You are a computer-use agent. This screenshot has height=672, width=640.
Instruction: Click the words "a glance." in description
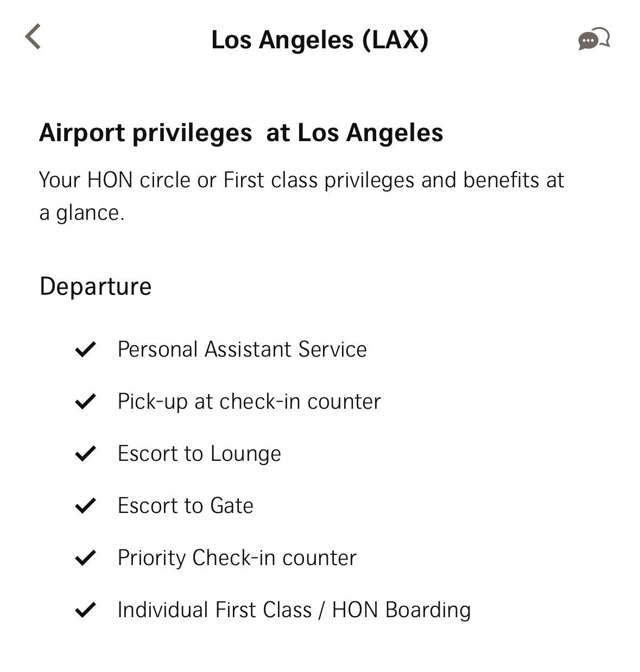pos(82,213)
